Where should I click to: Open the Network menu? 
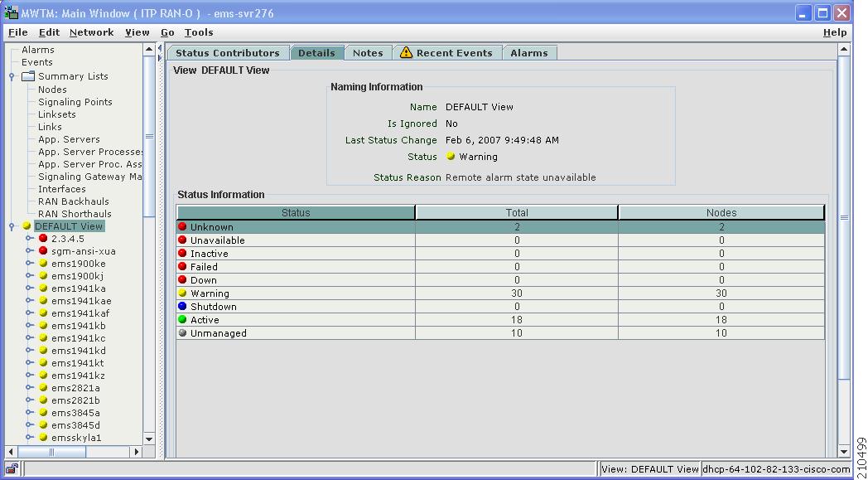pyautogui.click(x=91, y=32)
